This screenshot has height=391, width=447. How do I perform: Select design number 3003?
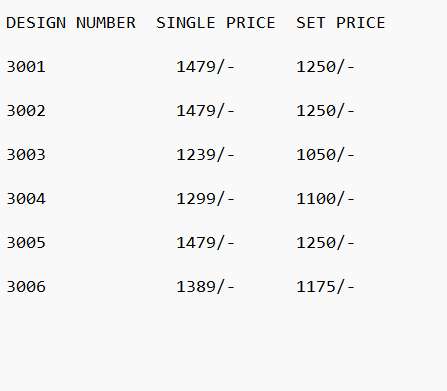[26, 155]
